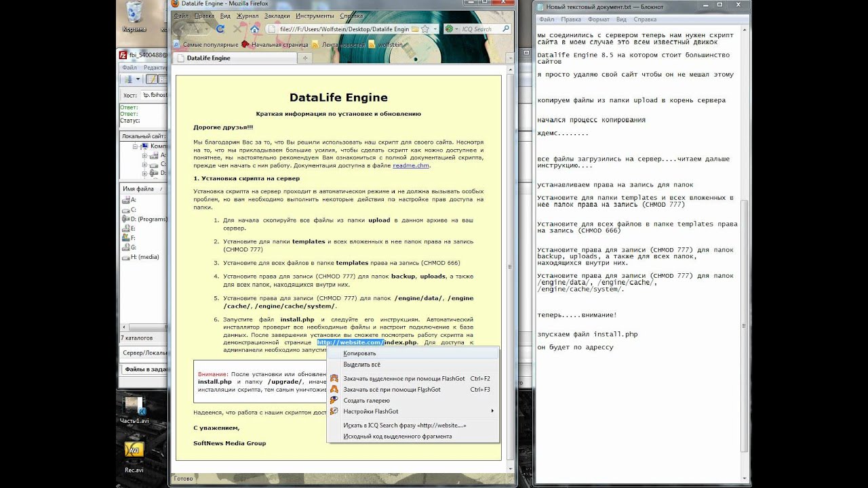
Task: Choose Закачать выделенное при помощи FlashGot
Action: tap(413, 379)
